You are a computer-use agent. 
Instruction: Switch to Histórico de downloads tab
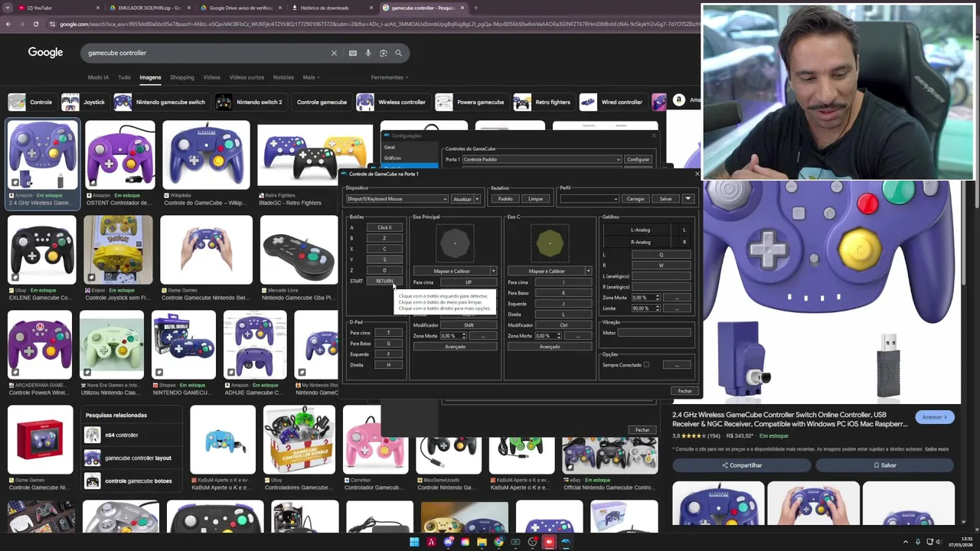(x=330, y=8)
